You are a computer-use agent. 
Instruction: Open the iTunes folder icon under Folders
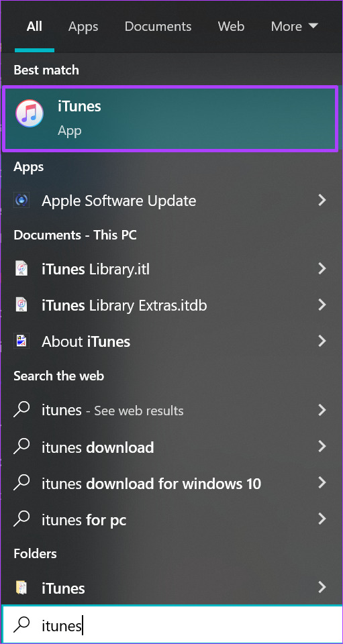click(21, 588)
